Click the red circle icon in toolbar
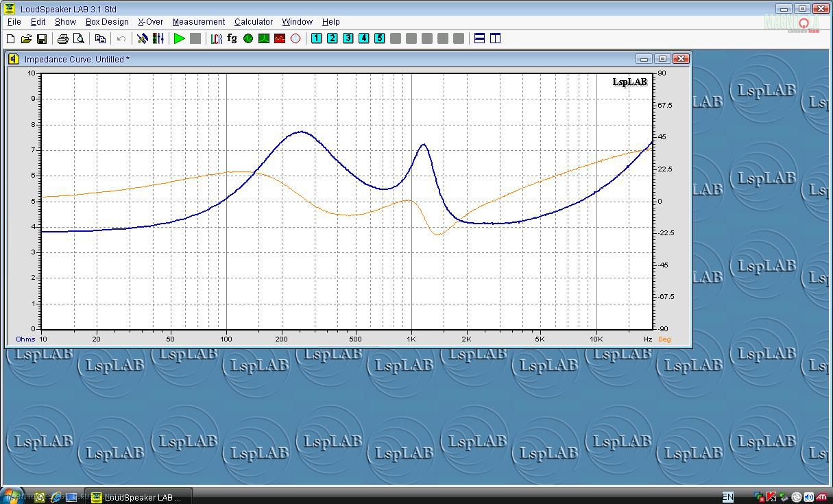The image size is (833, 504). (x=295, y=39)
